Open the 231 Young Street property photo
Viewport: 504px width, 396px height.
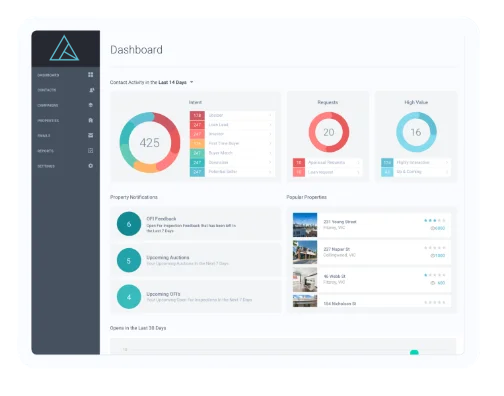[305, 225]
